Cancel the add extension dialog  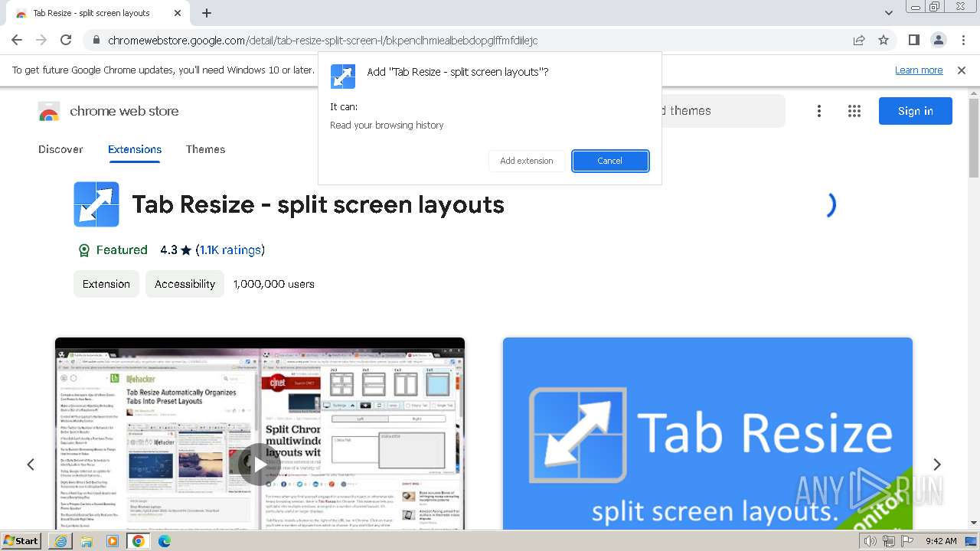610,161
